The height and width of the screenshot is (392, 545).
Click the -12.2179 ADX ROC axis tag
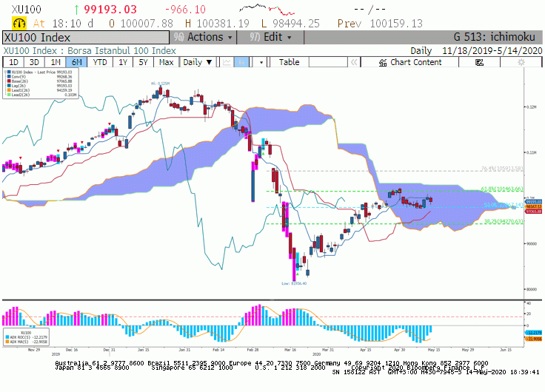click(534, 333)
